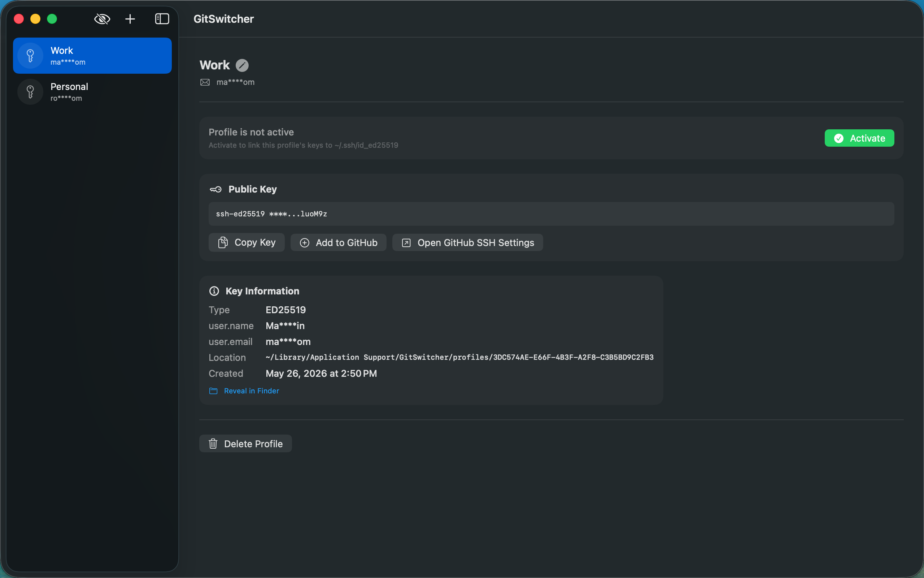Click the Public Key section key icon

pos(216,189)
